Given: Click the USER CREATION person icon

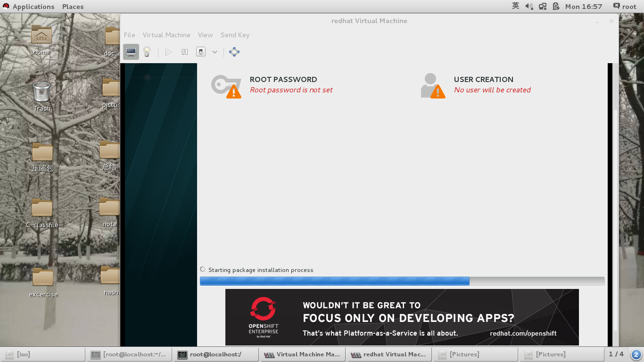Looking at the screenshot, I should tap(432, 86).
